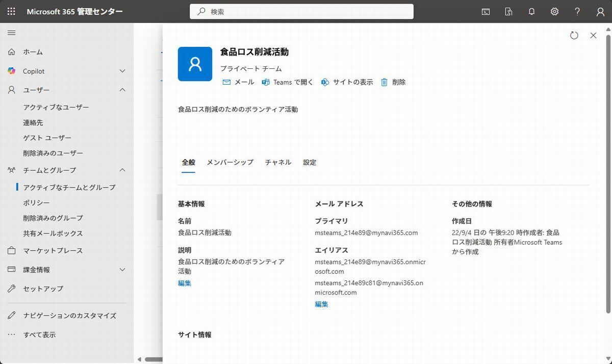Switch to the 全般 tab
Viewport: 612px width, 364px height.
tap(189, 162)
